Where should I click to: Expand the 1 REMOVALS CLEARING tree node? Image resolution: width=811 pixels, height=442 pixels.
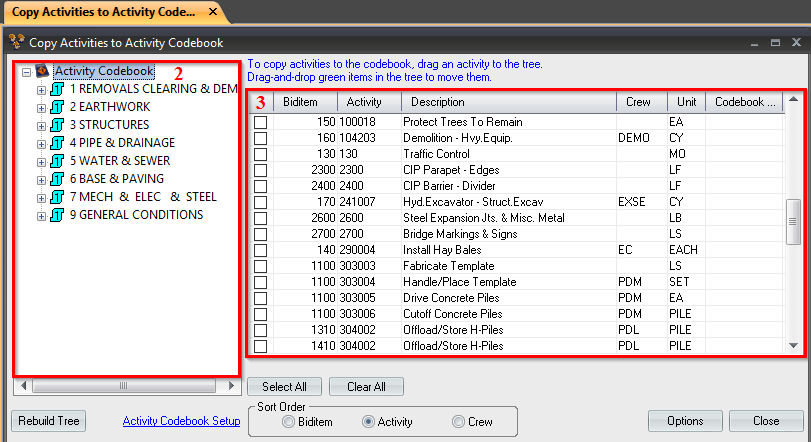pos(41,90)
